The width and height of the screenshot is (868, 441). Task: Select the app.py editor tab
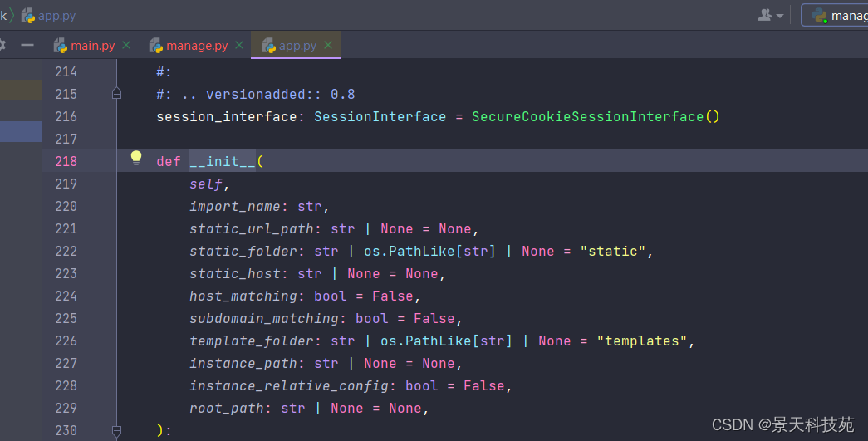(x=297, y=46)
